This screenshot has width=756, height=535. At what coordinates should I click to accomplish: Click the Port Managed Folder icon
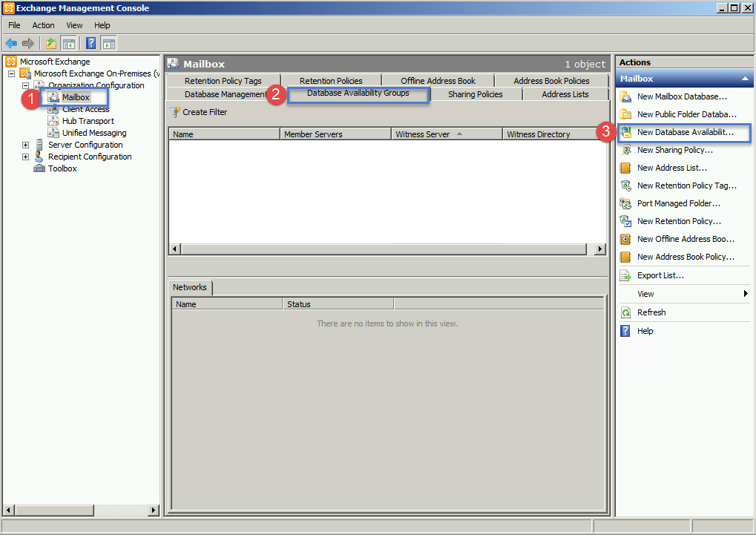point(626,203)
